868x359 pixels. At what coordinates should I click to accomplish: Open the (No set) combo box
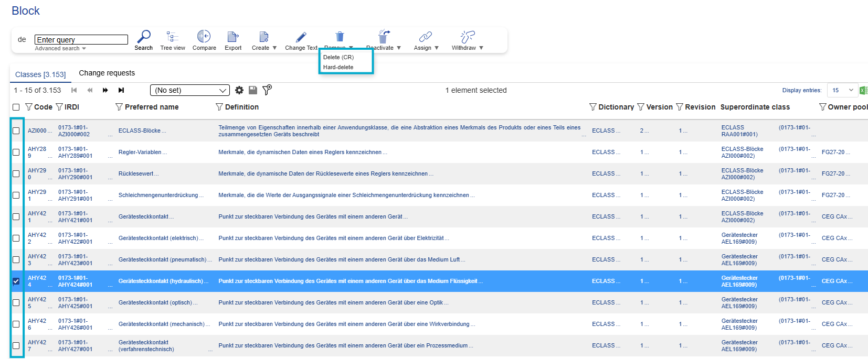coord(189,90)
